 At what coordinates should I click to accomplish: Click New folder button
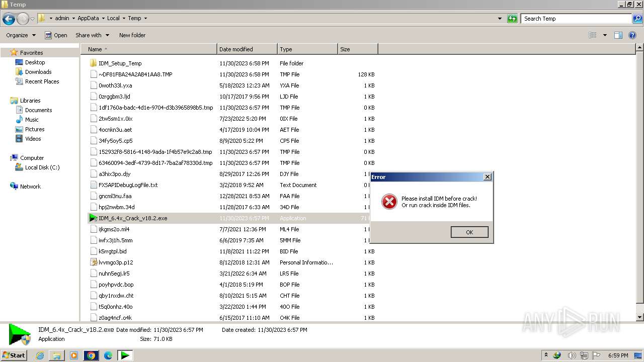pyautogui.click(x=132, y=35)
